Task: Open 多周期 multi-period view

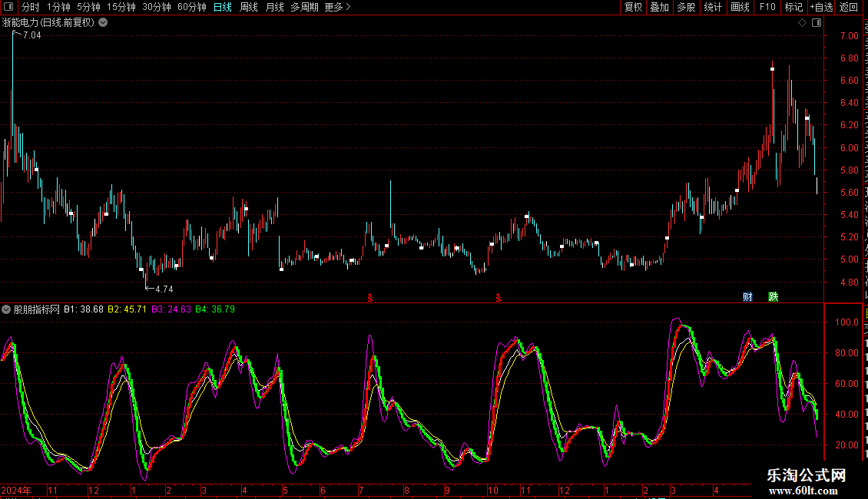Action: [304, 7]
